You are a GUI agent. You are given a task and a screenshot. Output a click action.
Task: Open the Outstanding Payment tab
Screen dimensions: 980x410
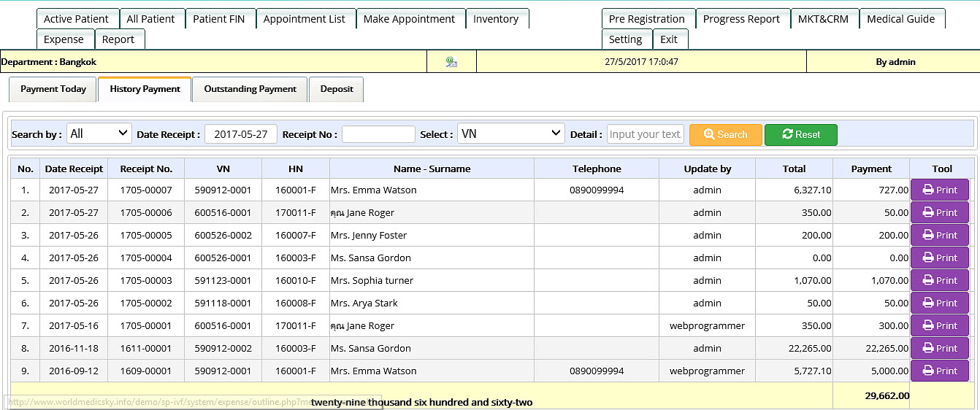[250, 89]
